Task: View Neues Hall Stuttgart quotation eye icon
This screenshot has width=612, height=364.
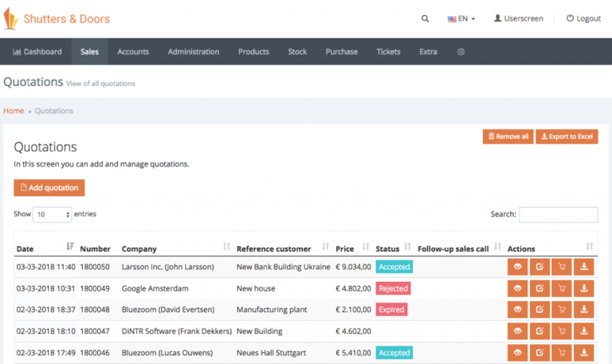Action: click(x=517, y=353)
